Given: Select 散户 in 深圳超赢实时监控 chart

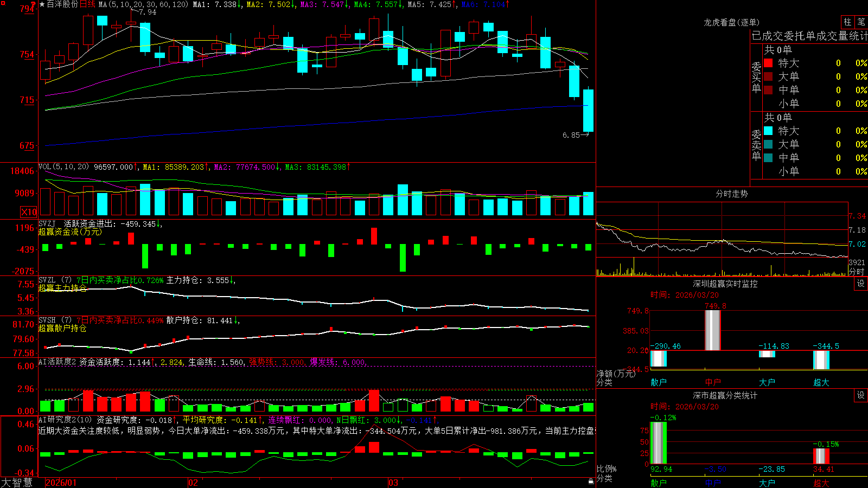Looking at the screenshot, I should point(659,382).
